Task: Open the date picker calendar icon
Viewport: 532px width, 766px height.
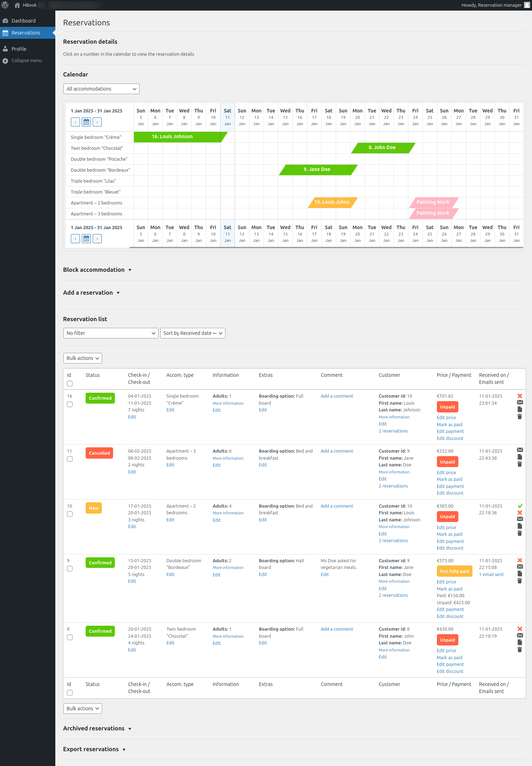Action: pos(86,122)
